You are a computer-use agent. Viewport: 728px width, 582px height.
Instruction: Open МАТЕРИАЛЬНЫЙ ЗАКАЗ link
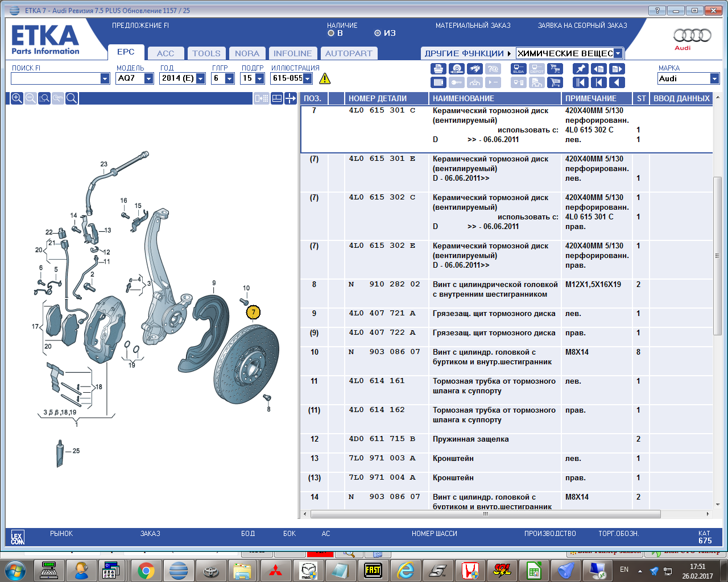(x=473, y=26)
